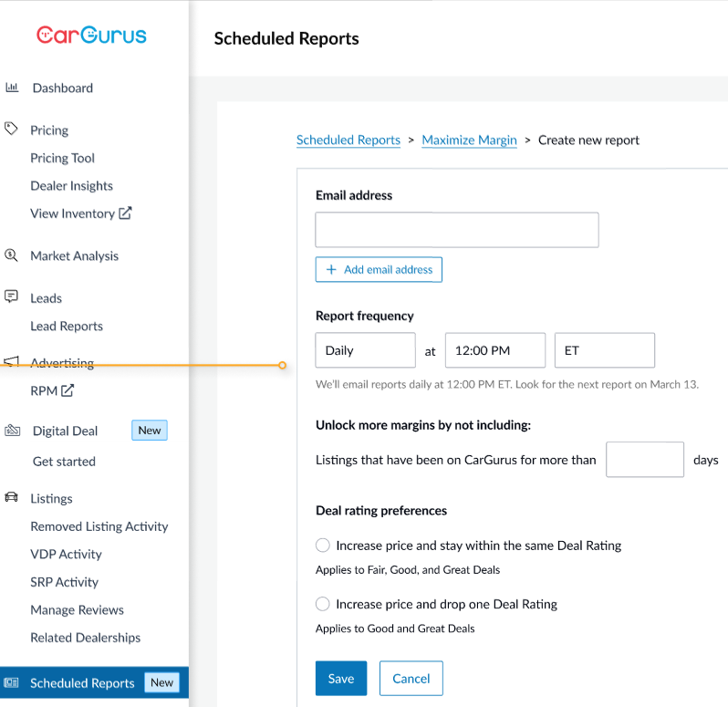This screenshot has height=707, width=728.
Task: Open Removed Listing Activity
Action: [x=99, y=526]
